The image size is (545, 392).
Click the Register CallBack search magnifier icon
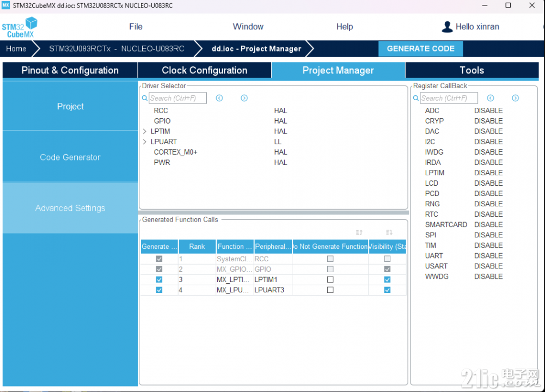pyautogui.click(x=416, y=99)
